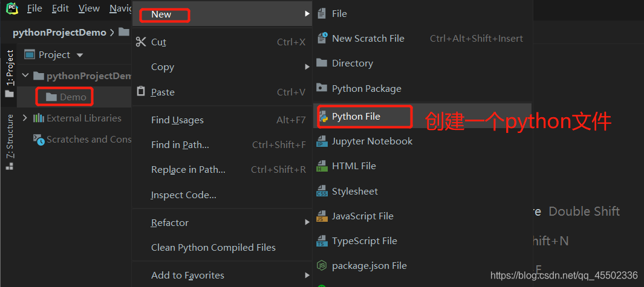
Task: Click the clipboard icon beside Paste
Action: pyautogui.click(x=141, y=91)
